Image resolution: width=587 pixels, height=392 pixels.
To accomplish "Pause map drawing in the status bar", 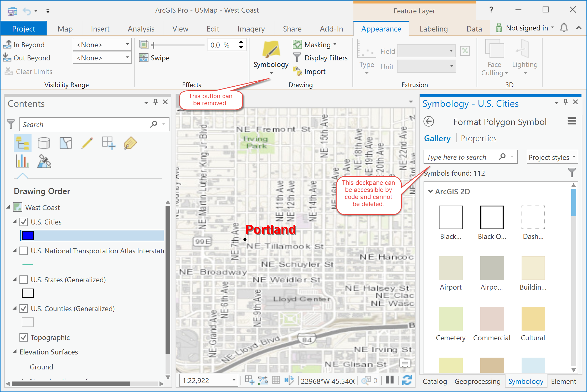I will point(390,380).
